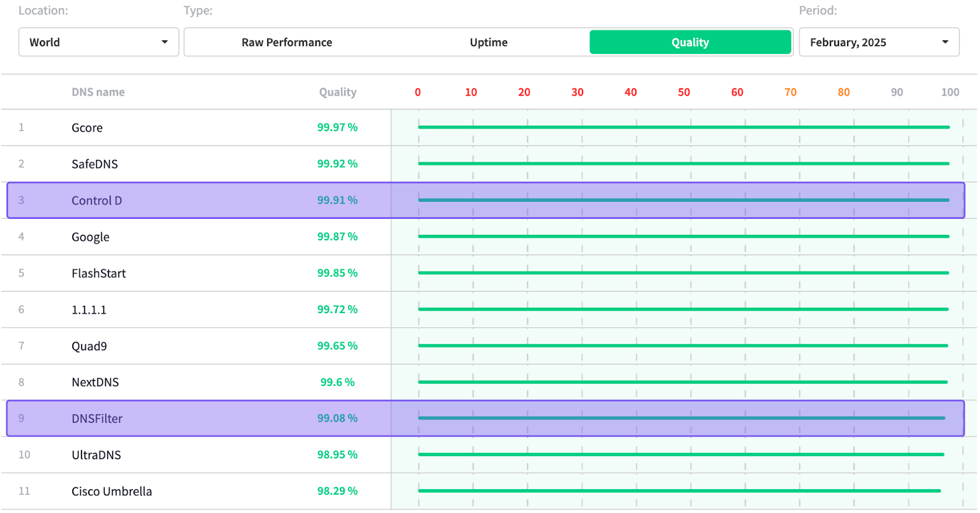Switch to the Raw Performance tab
This screenshot has height=513, width=980.
click(x=287, y=42)
